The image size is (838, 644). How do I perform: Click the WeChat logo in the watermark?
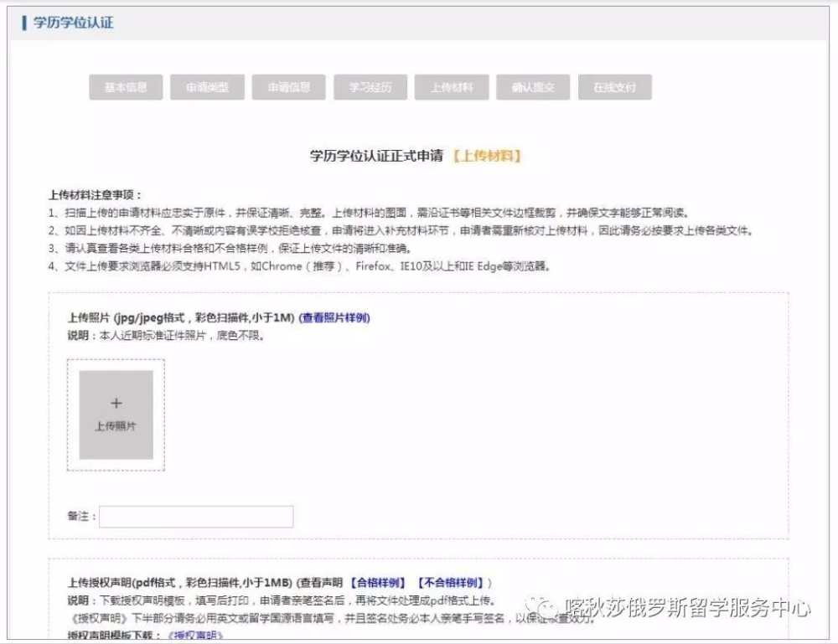click(541, 607)
